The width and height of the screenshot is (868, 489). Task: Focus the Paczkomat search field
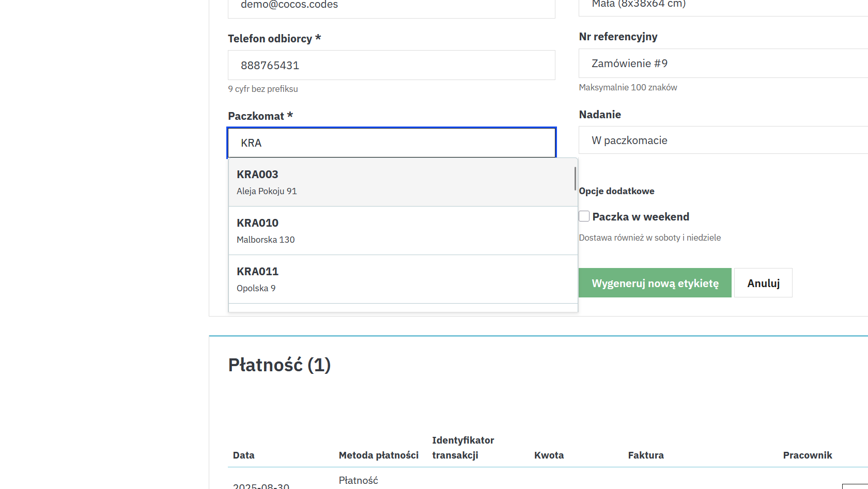point(391,143)
